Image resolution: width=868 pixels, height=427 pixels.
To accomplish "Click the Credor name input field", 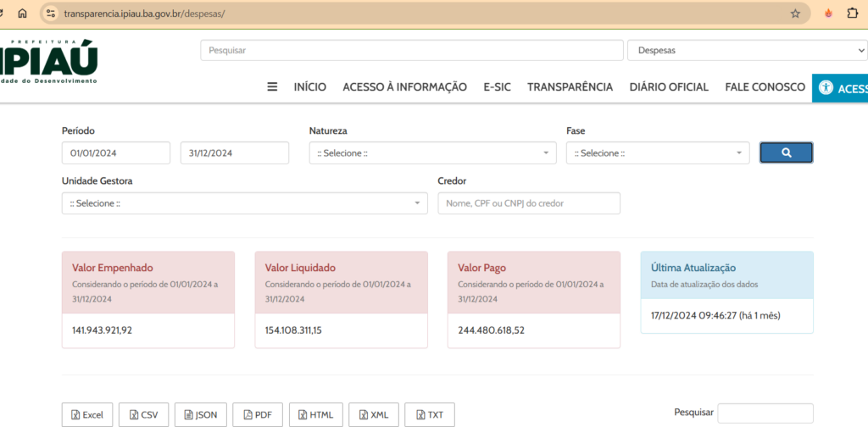I will (x=529, y=203).
